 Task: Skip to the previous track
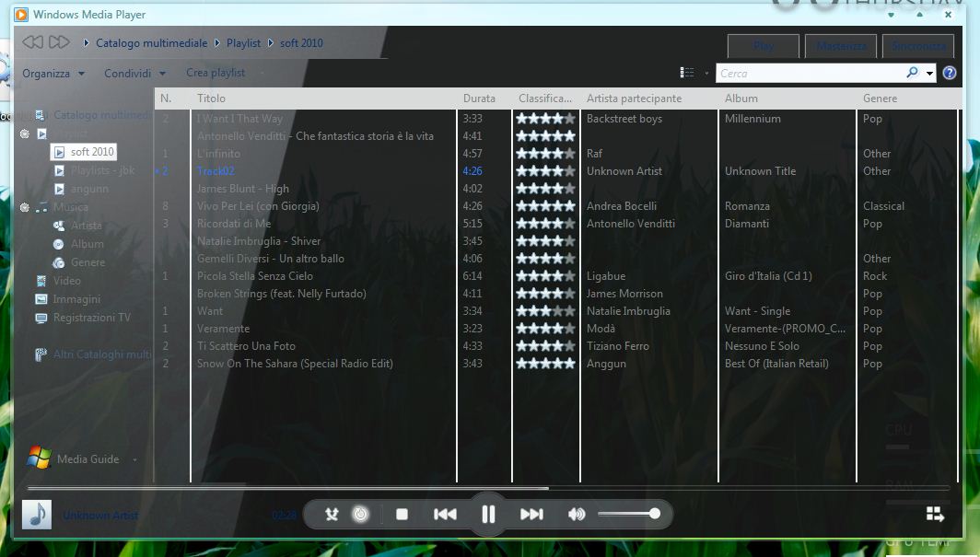(x=445, y=514)
